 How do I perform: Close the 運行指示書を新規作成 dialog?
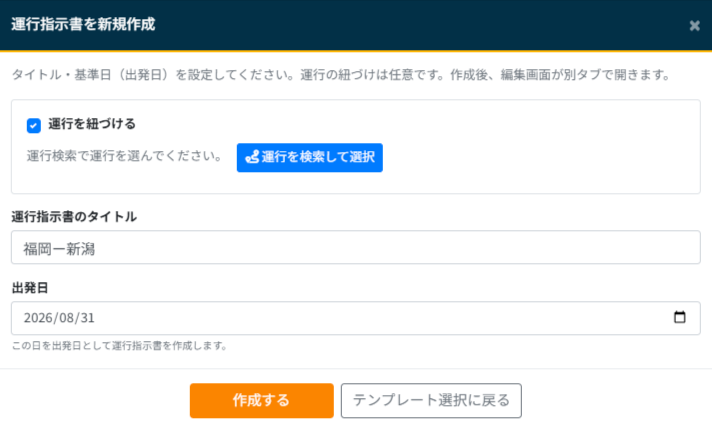click(694, 26)
